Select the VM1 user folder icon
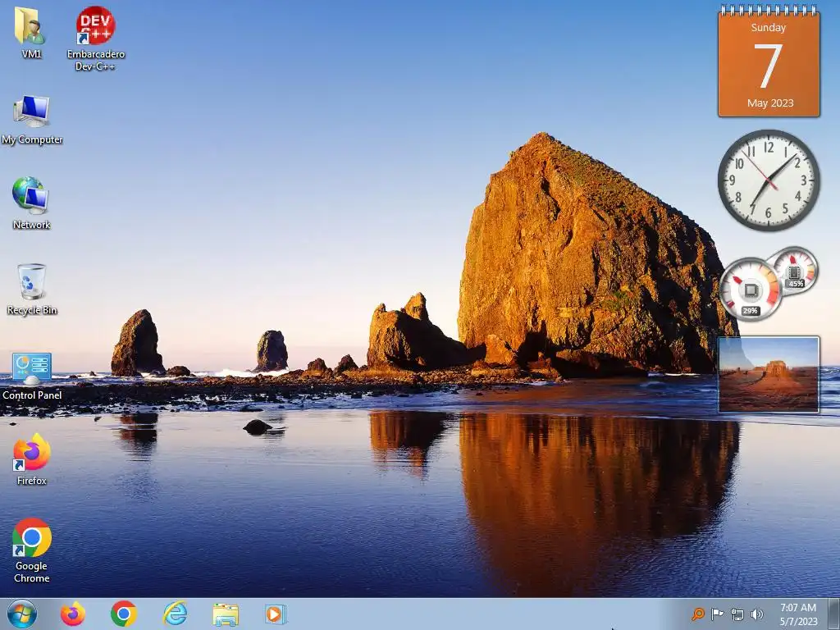 click(x=30, y=32)
